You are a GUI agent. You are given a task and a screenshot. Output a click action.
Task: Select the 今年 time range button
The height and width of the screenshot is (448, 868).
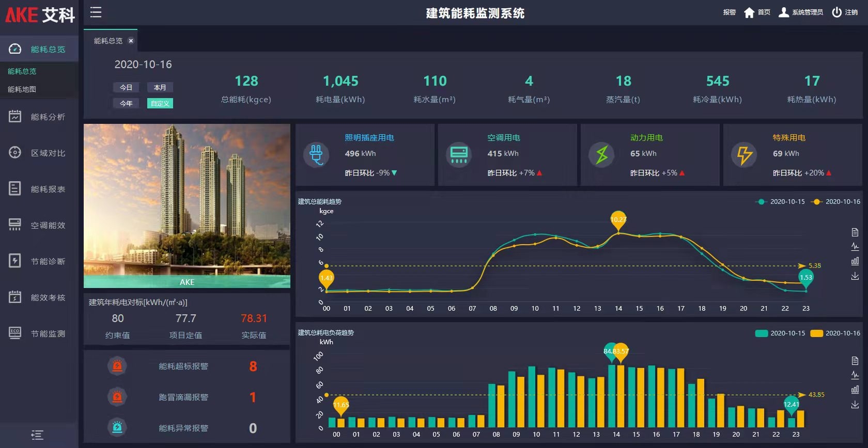(x=126, y=103)
